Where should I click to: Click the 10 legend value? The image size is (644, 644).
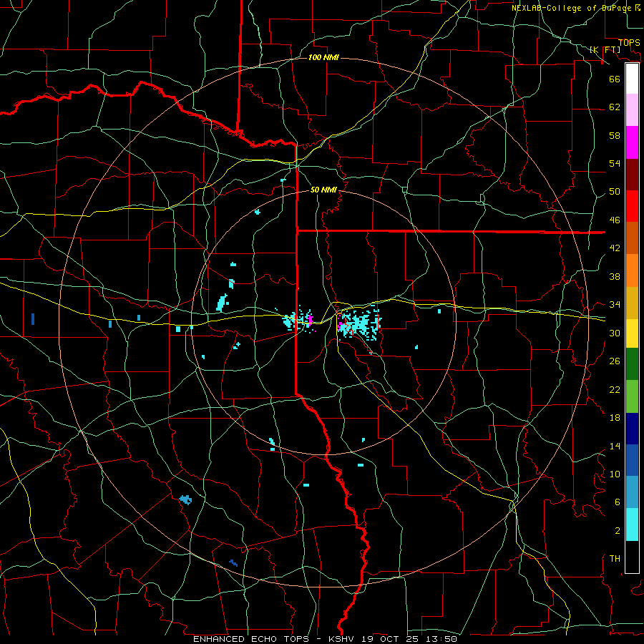615,474
